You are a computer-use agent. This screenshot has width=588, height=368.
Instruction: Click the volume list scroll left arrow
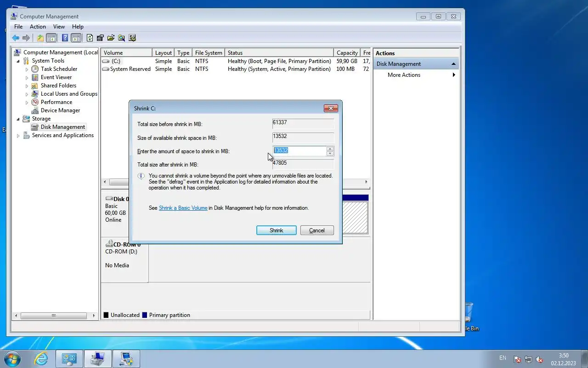(105, 182)
